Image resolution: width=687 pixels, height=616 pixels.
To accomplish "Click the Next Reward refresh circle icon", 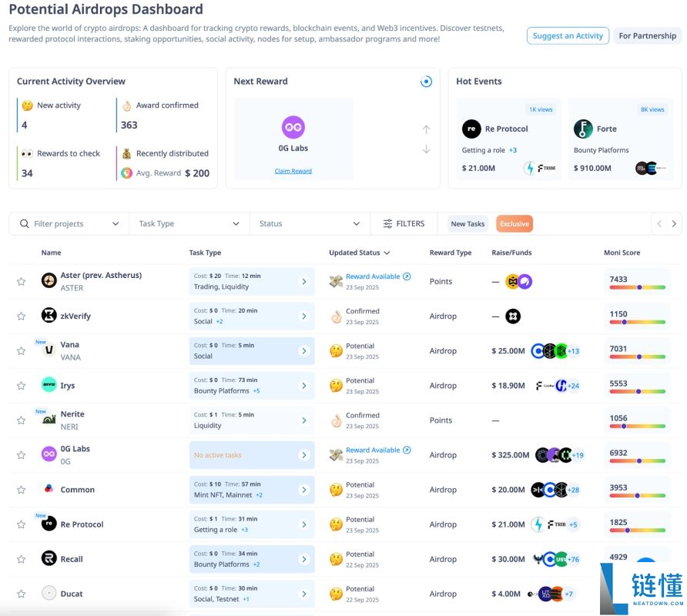I will [427, 82].
